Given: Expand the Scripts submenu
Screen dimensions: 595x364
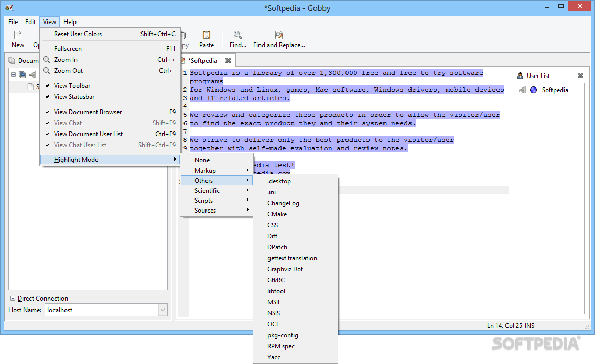Looking at the screenshot, I should point(217,200).
